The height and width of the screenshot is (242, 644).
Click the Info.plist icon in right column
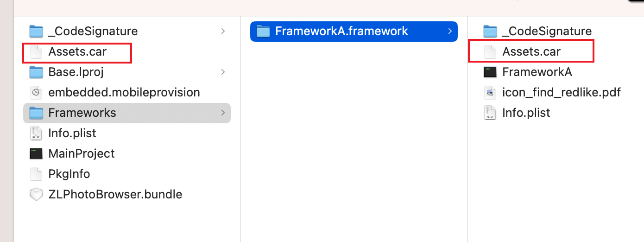point(490,113)
